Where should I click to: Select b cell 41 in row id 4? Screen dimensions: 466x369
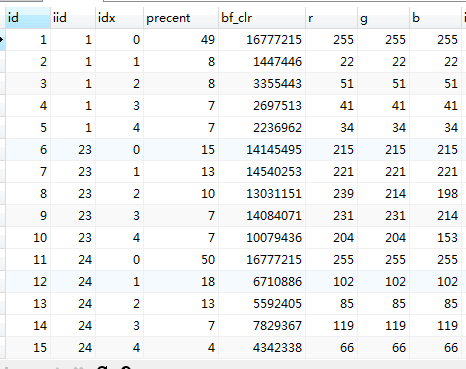click(x=435, y=106)
